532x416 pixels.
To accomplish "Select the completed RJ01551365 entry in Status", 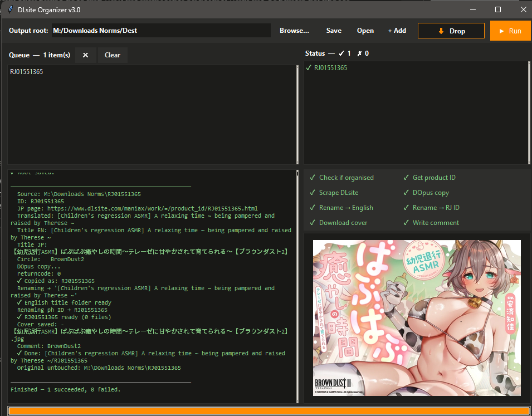I will click(x=330, y=68).
